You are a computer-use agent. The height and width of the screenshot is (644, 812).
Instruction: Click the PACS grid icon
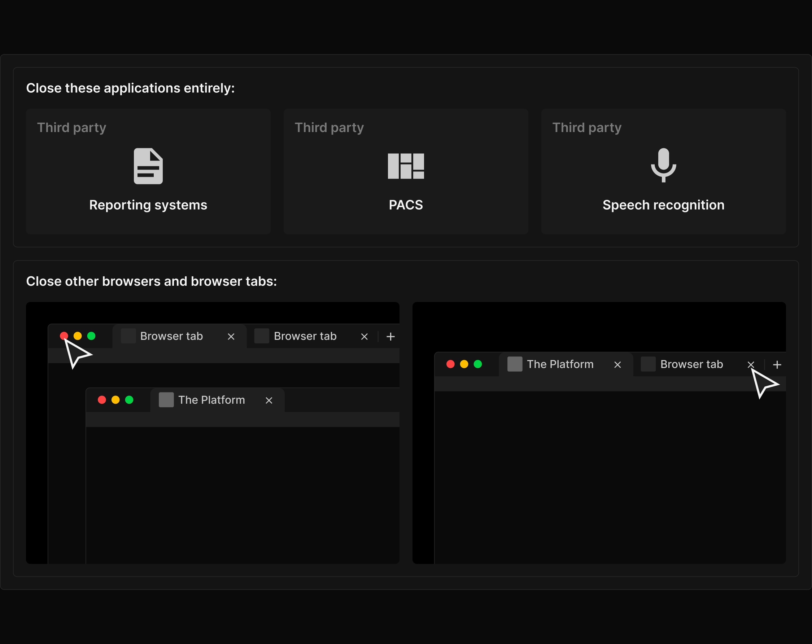click(x=406, y=166)
